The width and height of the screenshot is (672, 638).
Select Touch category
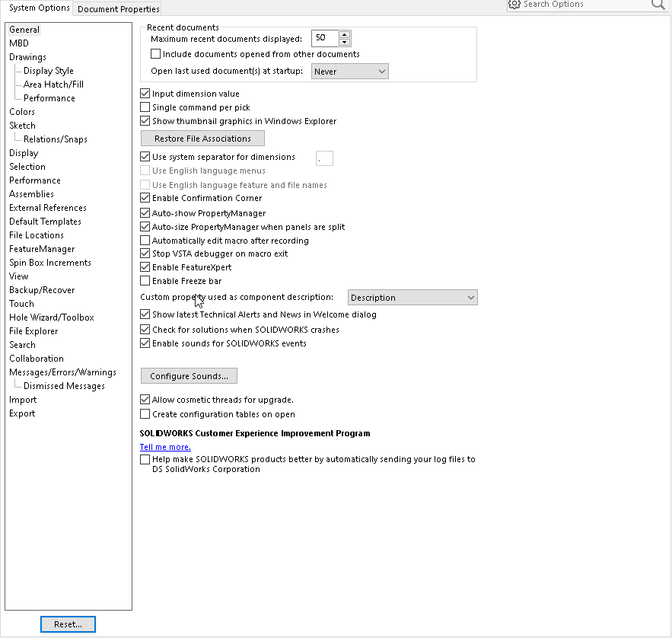(x=21, y=304)
